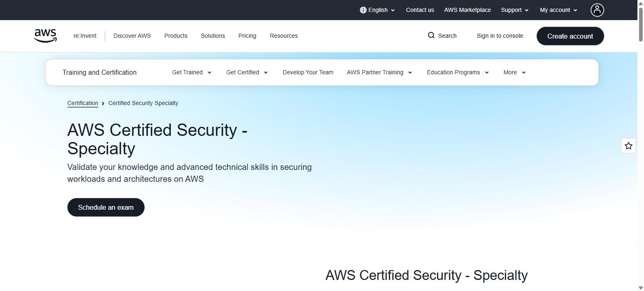Expand the My account chevron
This screenshot has width=644, height=291.
[575, 10]
